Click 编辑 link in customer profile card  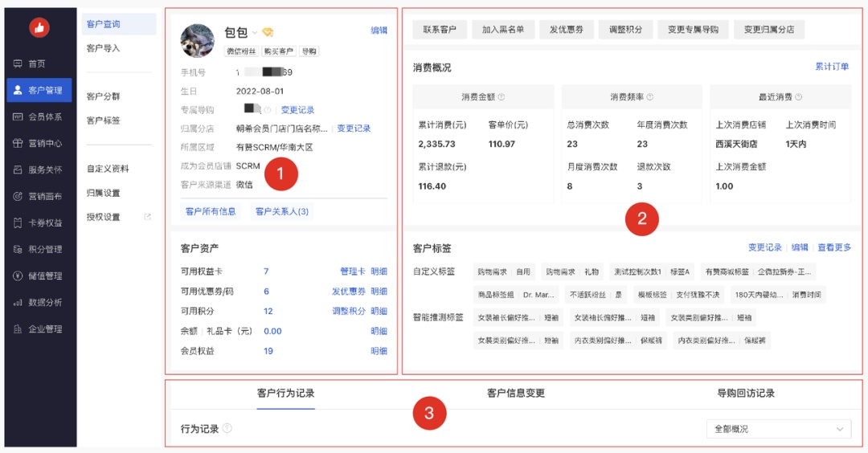point(379,31)
